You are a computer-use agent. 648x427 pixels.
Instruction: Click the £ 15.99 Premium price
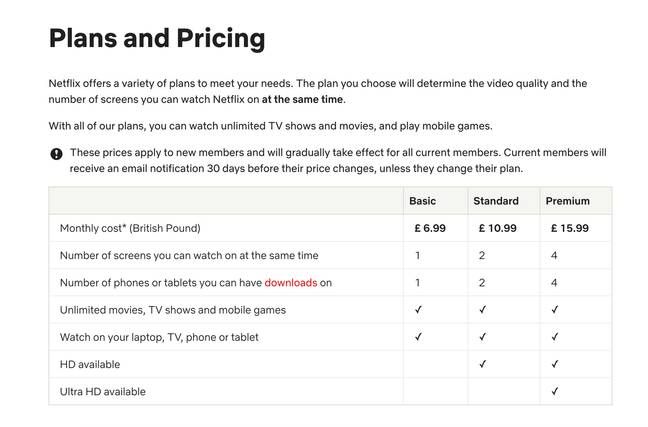pos(569,228)
